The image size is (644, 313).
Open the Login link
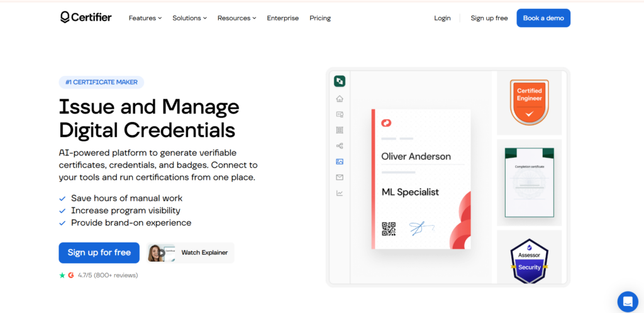442,18
